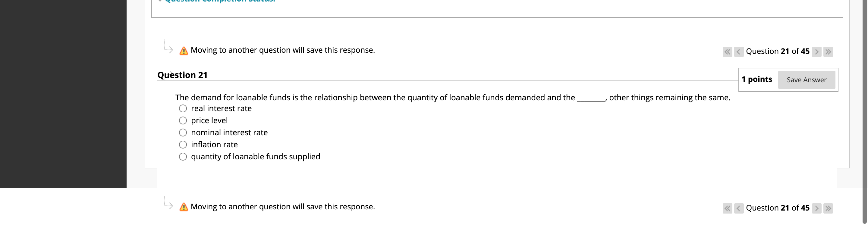868x225 pixels.
Task: Click the warning triangle icon near the top notice
Action: 183,50
